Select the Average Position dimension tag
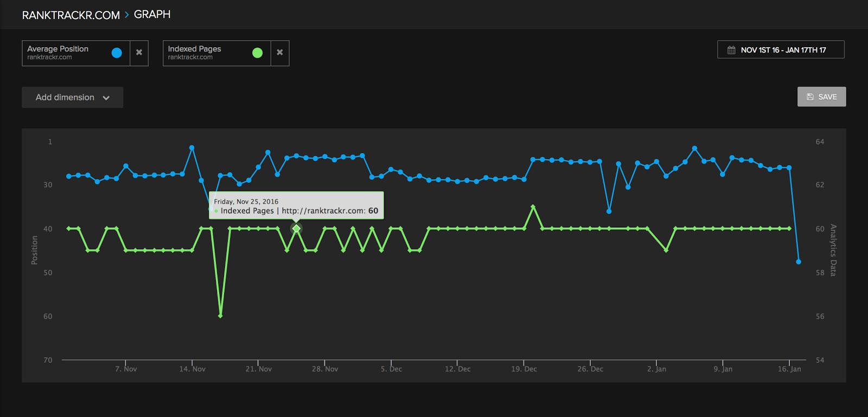 (x=65, y=53)
